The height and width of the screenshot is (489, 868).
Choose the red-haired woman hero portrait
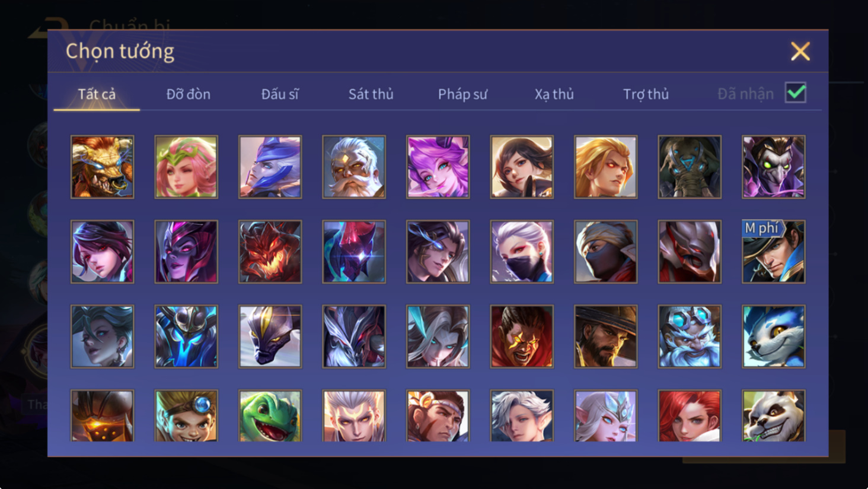click(690, 415)
